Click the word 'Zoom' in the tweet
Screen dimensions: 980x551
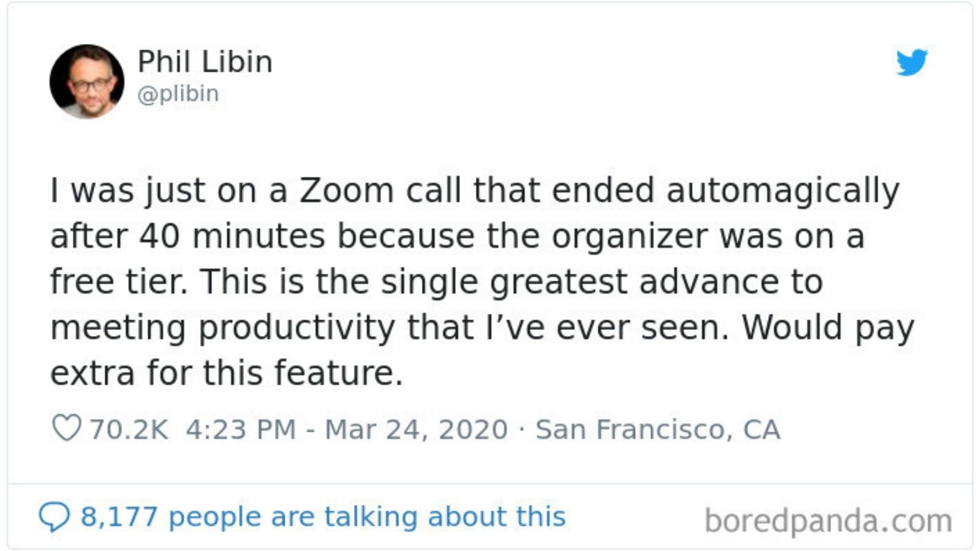346,190
